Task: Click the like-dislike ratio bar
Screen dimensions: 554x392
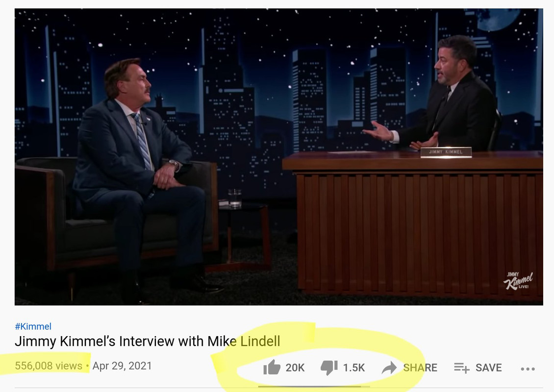Action: click(314, 387)
